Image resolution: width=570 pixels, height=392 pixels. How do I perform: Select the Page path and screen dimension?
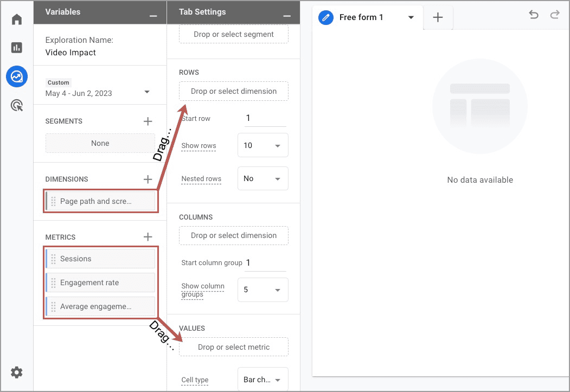[100, 201]
